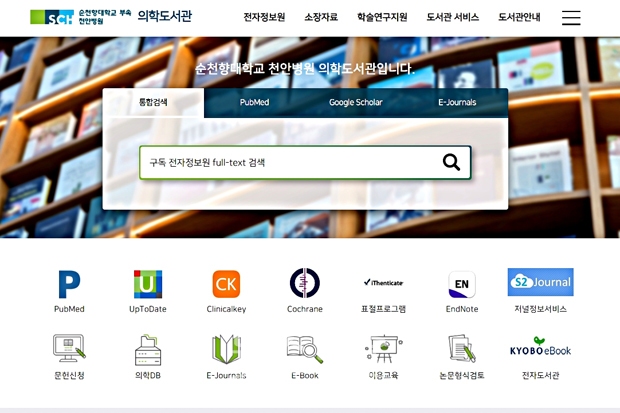Open the 도서관 서비스 menu
The image size is (620, 413).
(453, 17)
